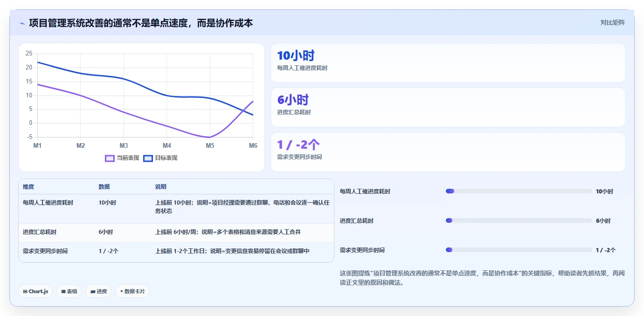Click table data cell 6小时
The height and width of the screenshot is (316, 644).
[x=106, y=232]
